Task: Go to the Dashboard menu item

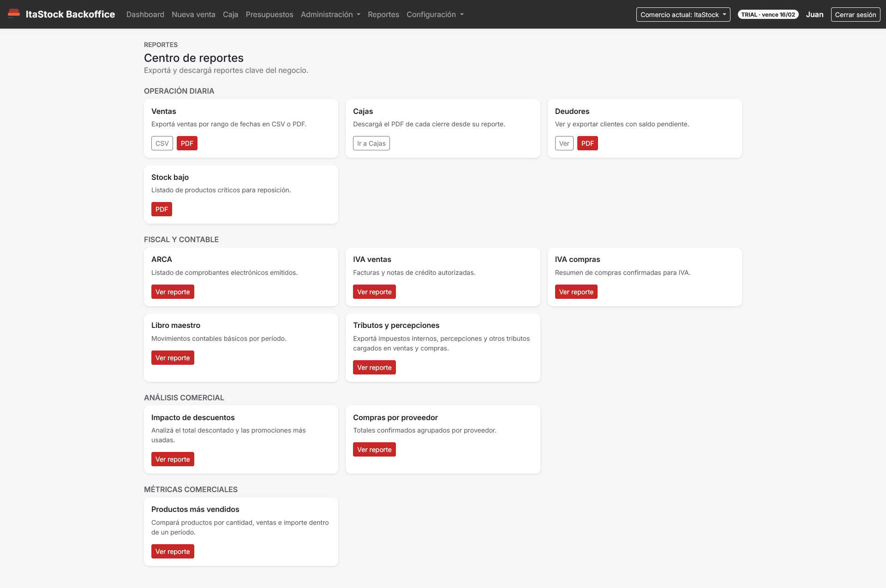Action: 145,14
